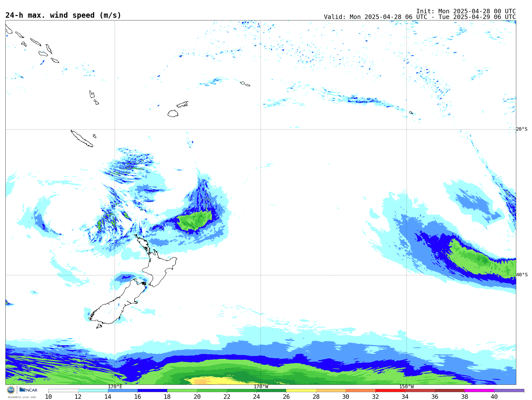532x400 pixels.
Task: Select the light orange 28–30 colorbar swatch
Action: pos(331,391)
